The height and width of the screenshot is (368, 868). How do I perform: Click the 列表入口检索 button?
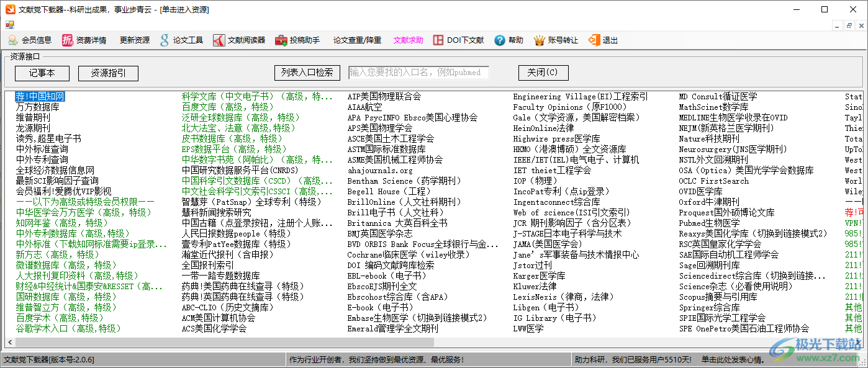click(x=307, y=73)
